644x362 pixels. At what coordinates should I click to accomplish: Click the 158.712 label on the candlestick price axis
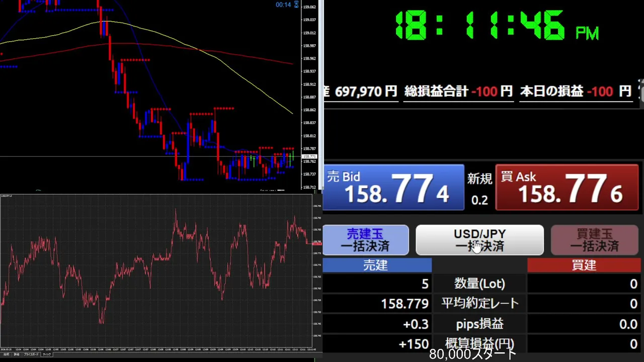309,187
